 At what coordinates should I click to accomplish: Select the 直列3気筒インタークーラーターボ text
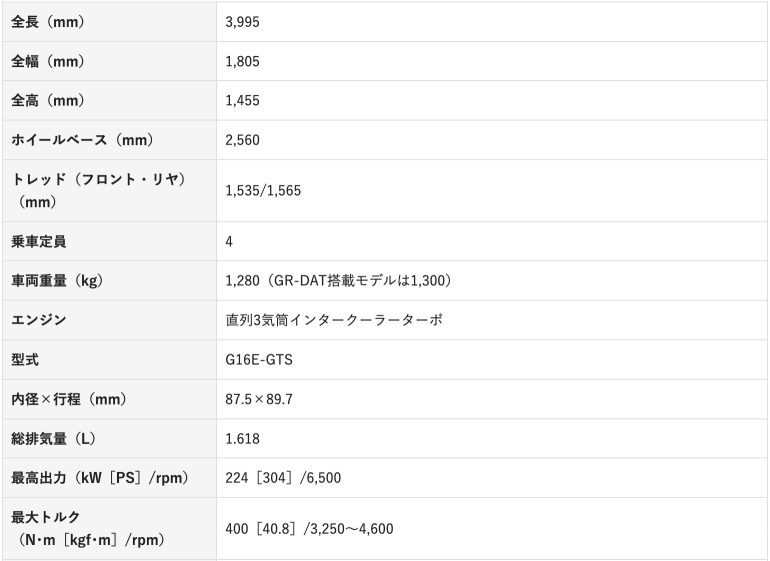point(334,320)
